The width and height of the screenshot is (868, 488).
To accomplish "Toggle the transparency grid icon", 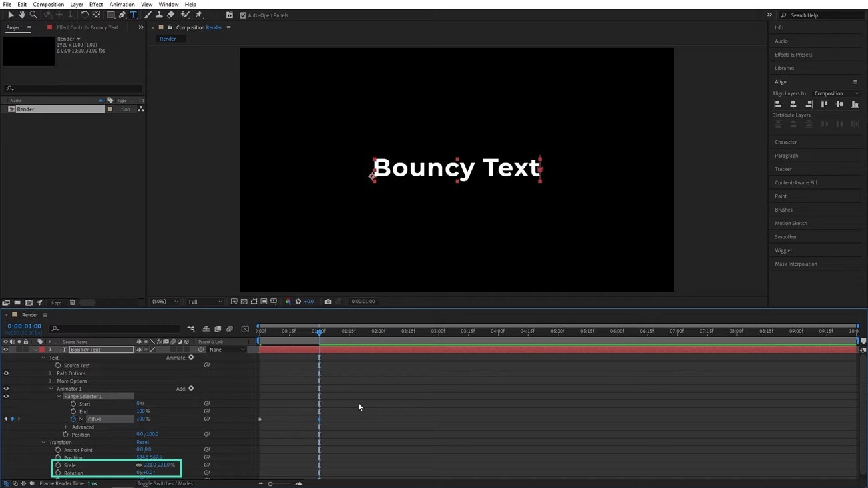I will pyautogui.click(x=244, y=302).
